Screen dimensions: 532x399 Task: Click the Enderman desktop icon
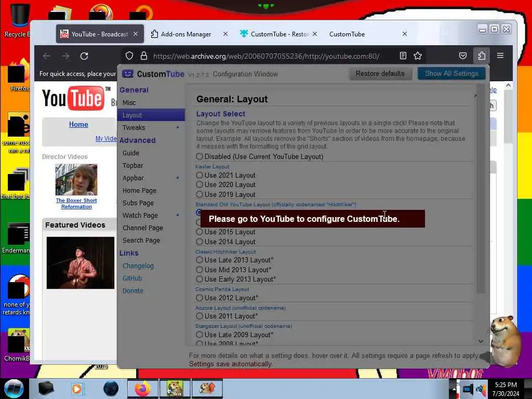pos(18,234)
